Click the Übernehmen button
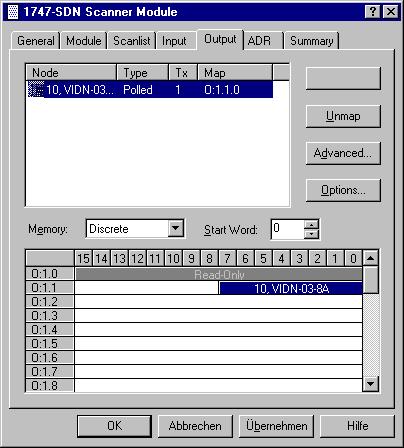Image resolution: width=404 pixels, height=448 pixels. (276, 426)
